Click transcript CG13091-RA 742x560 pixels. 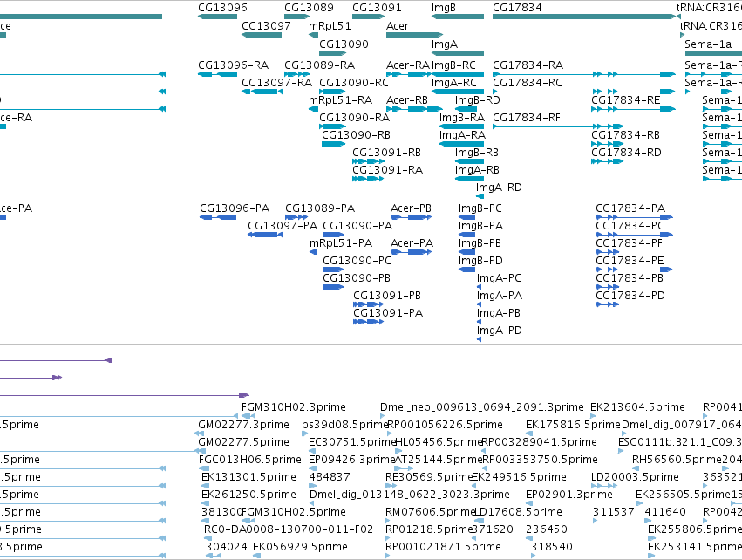[387, 169]
